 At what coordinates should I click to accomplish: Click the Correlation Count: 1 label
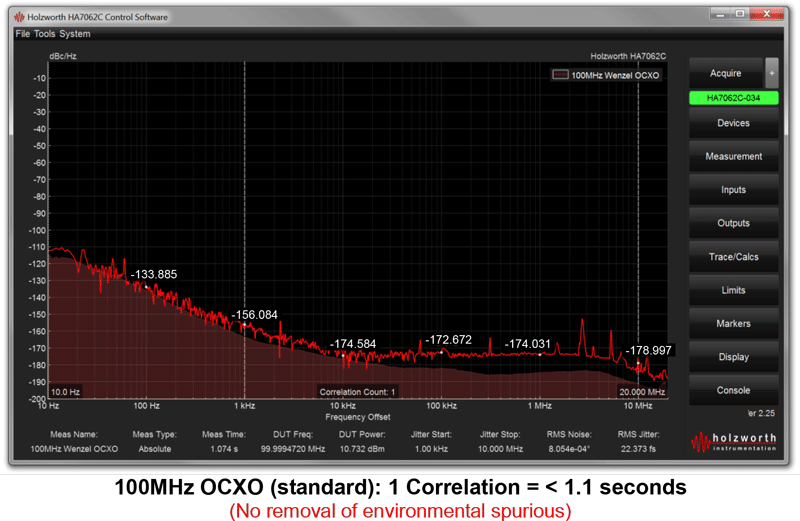[357, 392]
